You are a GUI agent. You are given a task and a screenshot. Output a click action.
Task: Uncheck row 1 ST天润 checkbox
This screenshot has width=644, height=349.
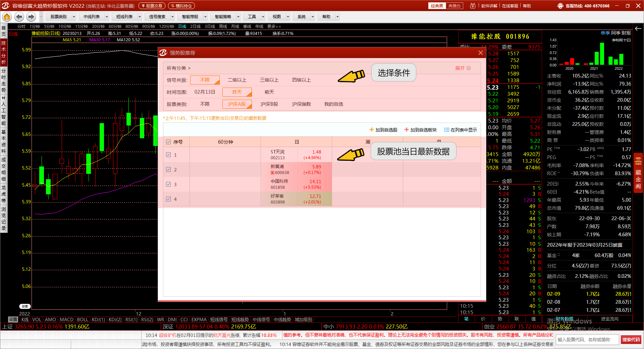[x=168, y=155]
